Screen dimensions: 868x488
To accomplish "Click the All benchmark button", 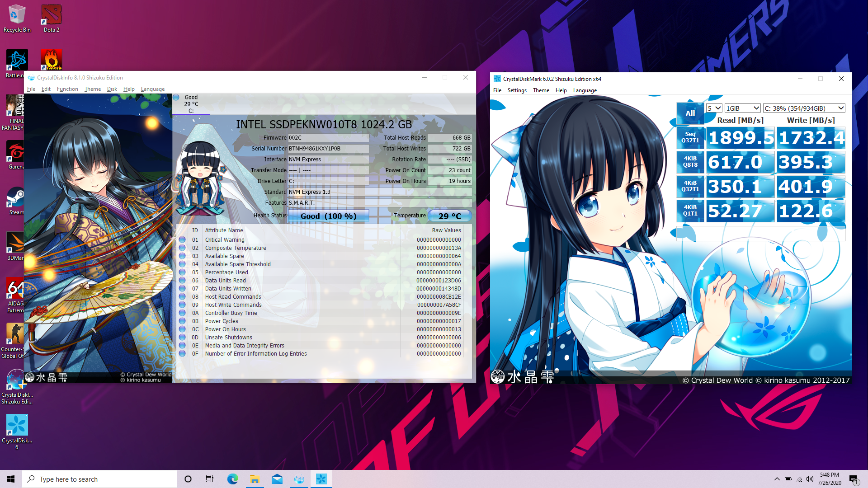I will tap(690, 113).
